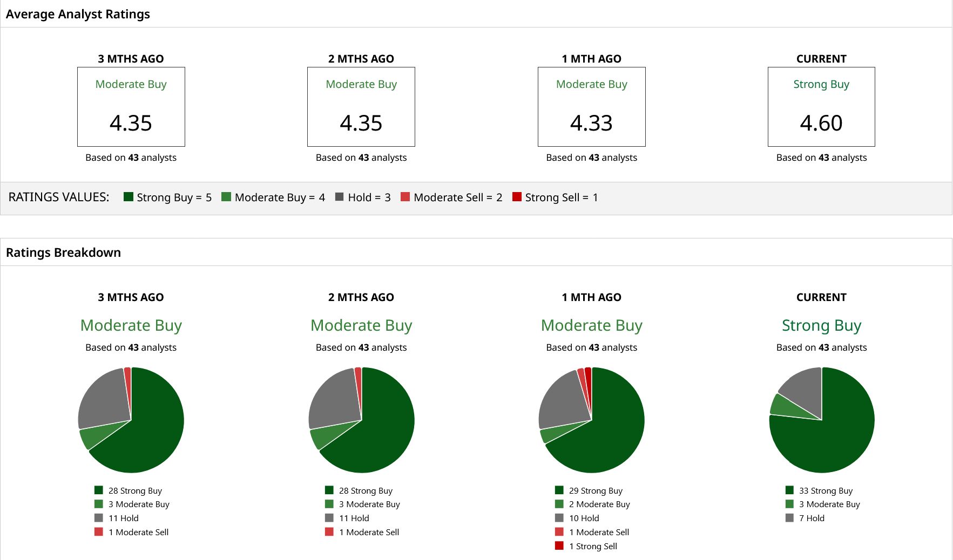Click the Current 4.60 Strong Buy rating box

tap(821, 107)
